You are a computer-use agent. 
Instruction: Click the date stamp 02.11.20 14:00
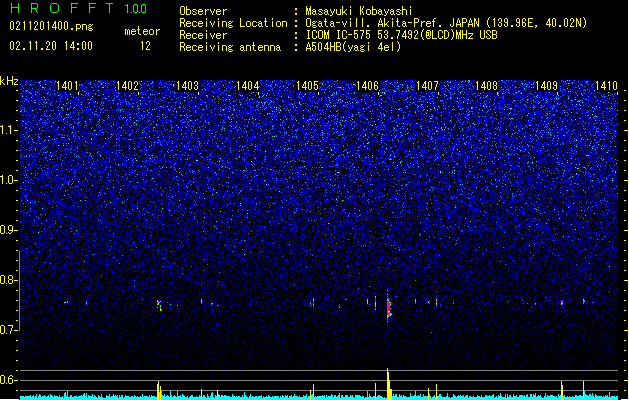(51, 46)
